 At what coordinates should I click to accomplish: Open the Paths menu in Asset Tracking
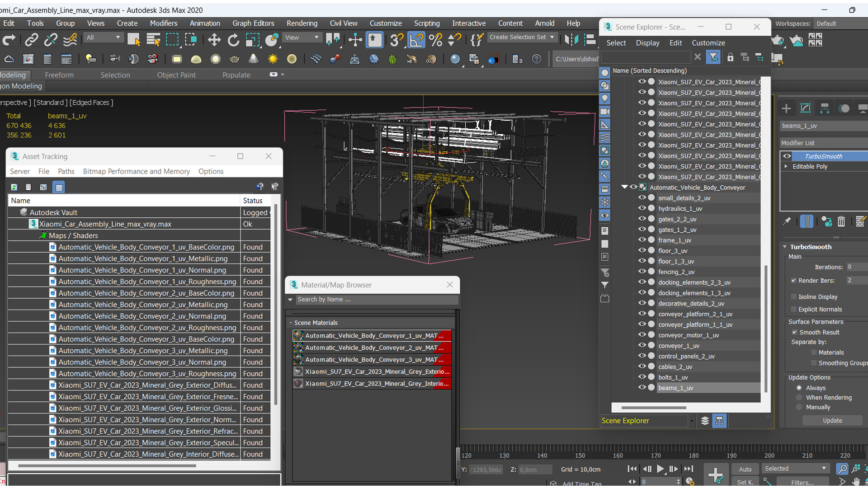pos(66,171)
